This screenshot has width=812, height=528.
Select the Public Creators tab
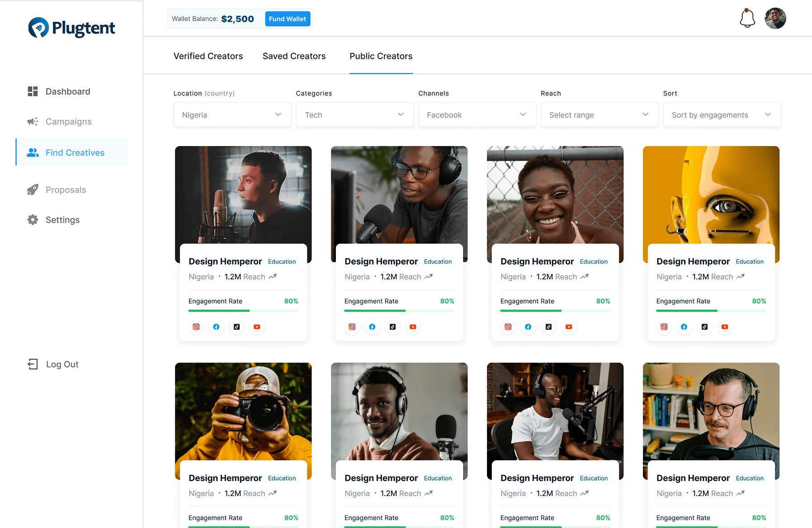[x=381, y=56]
